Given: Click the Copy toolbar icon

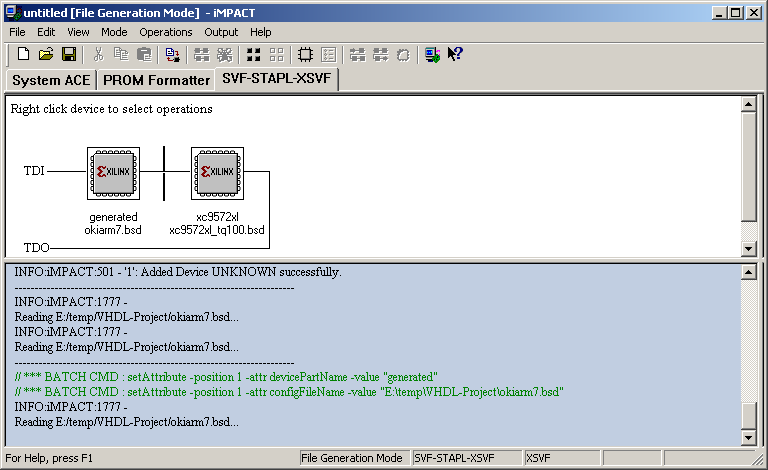Looking at the screenshot, I should [121, 54].
